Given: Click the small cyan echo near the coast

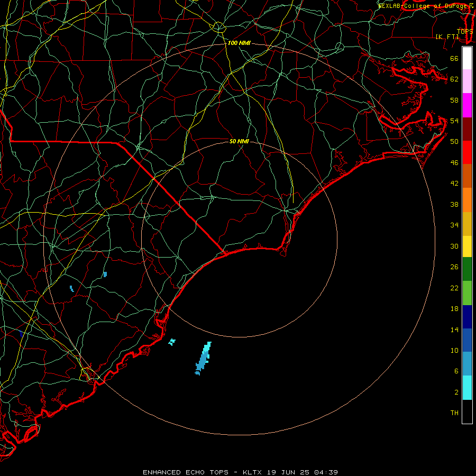Looking at the screenshot, I should tap(172, 342).
